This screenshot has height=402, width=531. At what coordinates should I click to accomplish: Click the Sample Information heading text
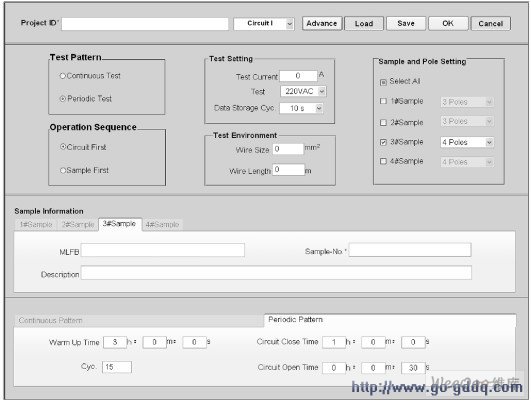click(x=49, y=211)
